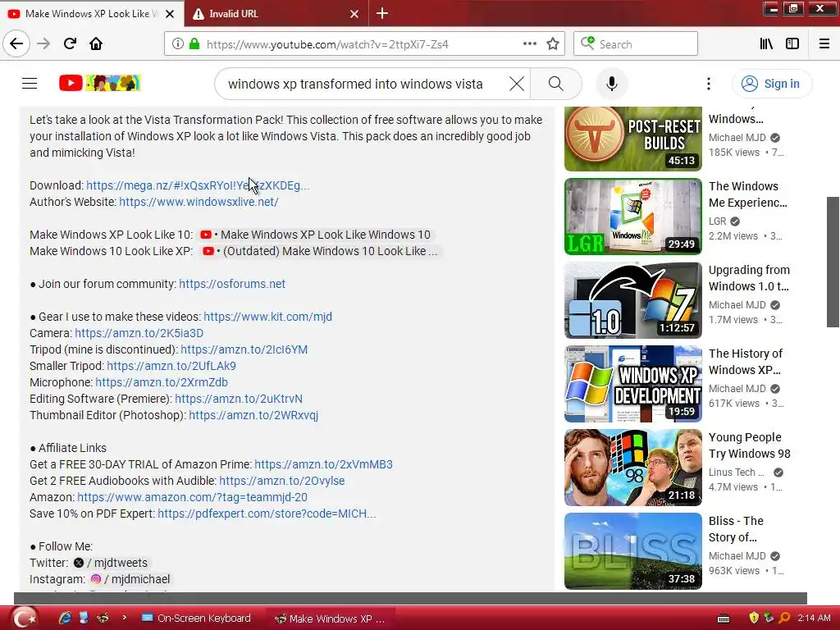This screenshot has height=630, width=840.
Task: Open the osforums.net forum link
Action: pyautogui.click(x=232, y=284)
